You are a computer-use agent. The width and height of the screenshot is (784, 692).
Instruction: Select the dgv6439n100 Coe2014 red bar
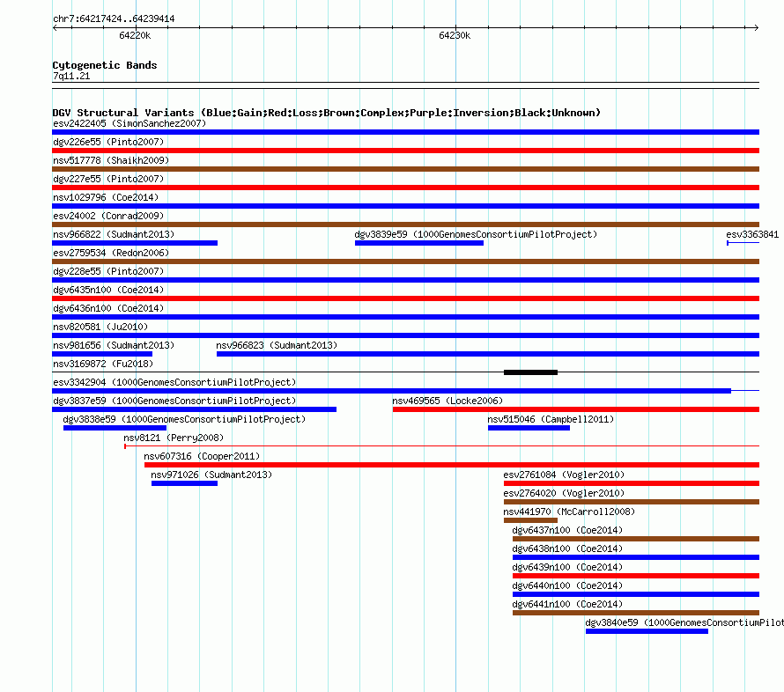(636, 576)
